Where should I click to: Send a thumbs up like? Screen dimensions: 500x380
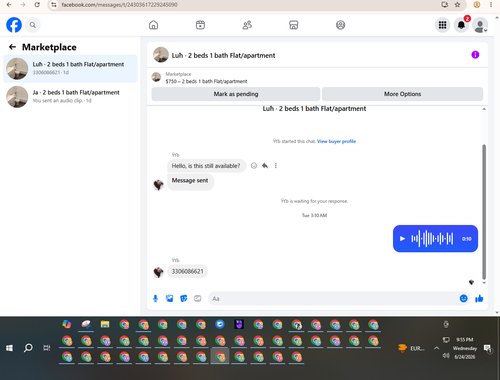click(x=479, y=298)
